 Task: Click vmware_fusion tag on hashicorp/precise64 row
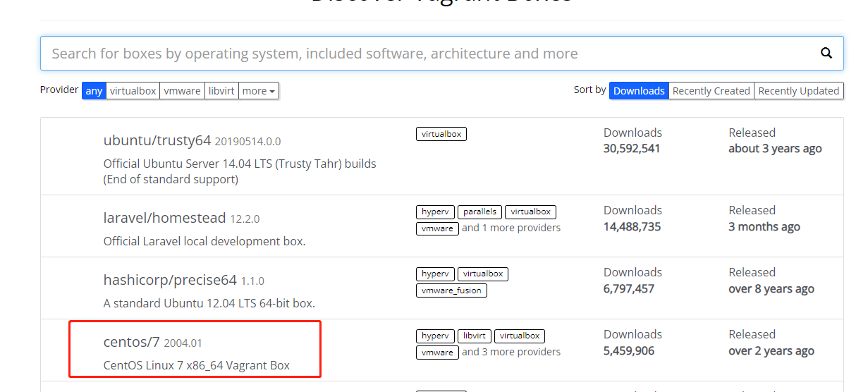click(x=451, y=290)
